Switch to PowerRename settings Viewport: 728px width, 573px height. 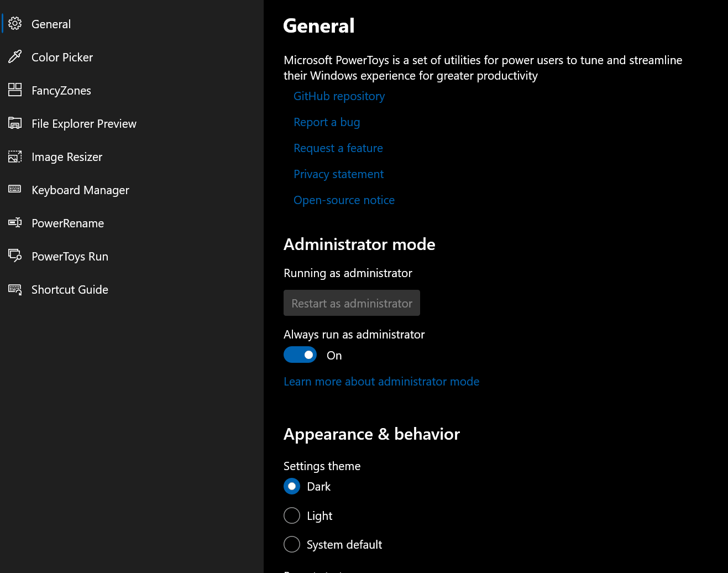click(132, 223)
